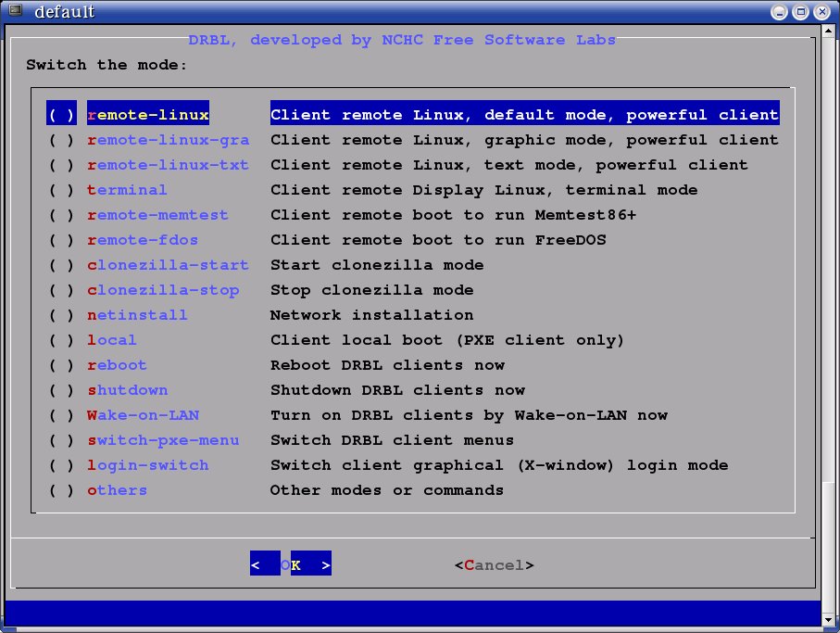The height and width of the screenshot is (633, 840).
Task: Select the remote-linux-txt text mode option
Action: point(61,165)
